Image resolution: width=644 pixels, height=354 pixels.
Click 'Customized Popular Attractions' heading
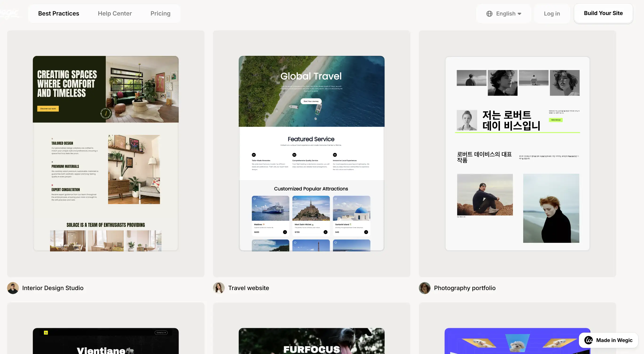[311, 189]
